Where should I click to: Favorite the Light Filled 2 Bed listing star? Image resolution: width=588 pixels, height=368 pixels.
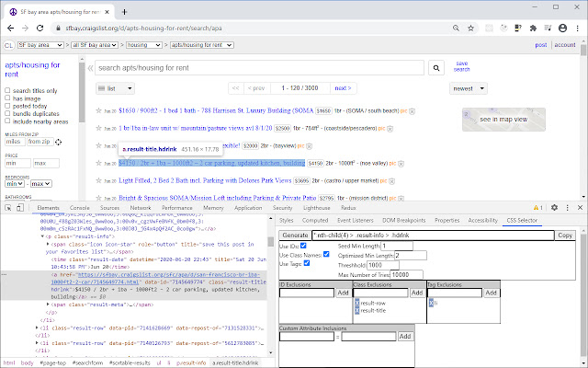(98, 180)
